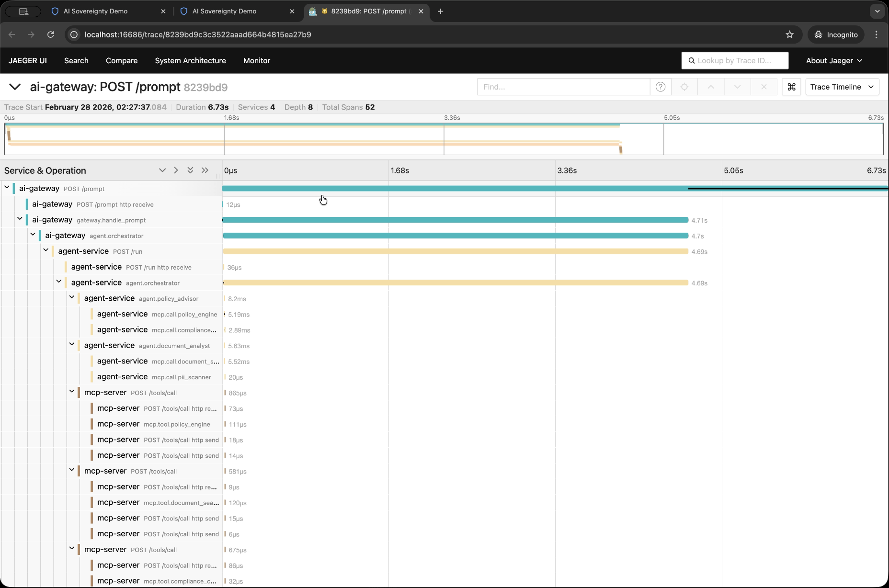
Task: Collapse agent-service agent.orchestrator span
Action: [58, 282]
